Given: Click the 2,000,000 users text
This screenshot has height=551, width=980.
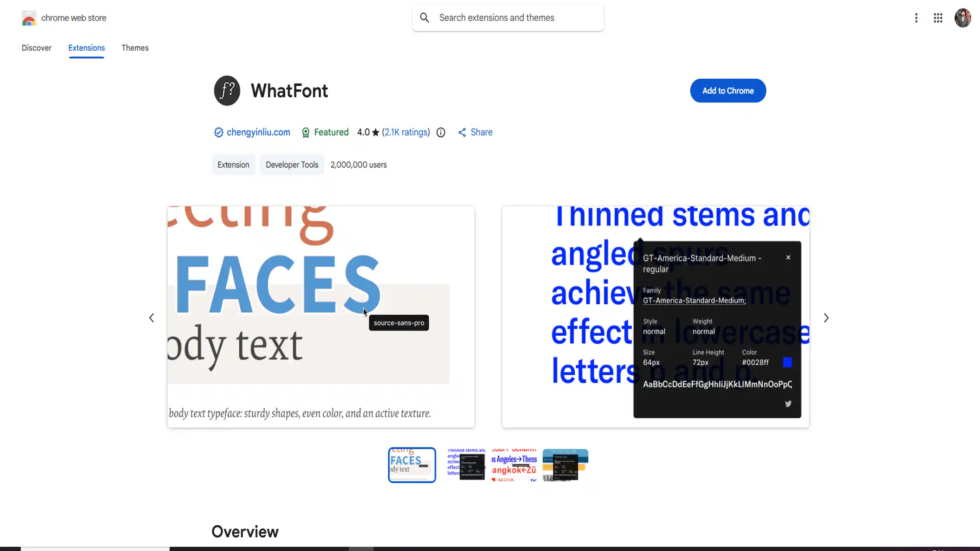Looking at the screenshot, I should point(358,165).
